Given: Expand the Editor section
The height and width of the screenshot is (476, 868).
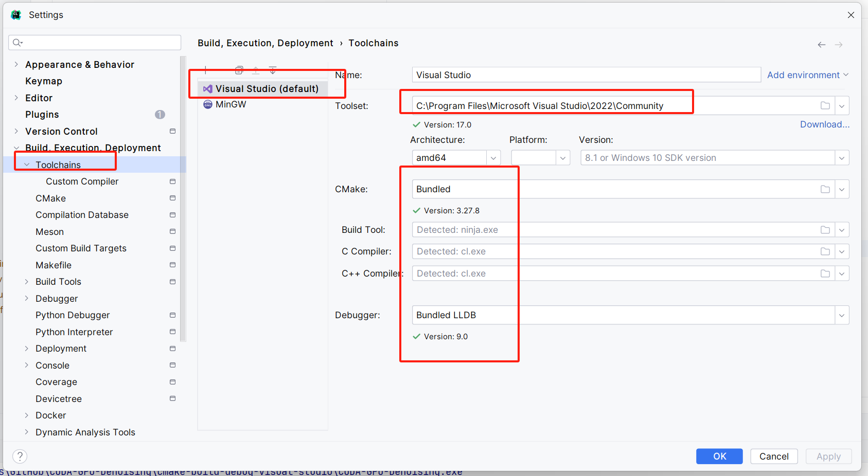Looking at the screenshot, I should (x=16, y=98).
